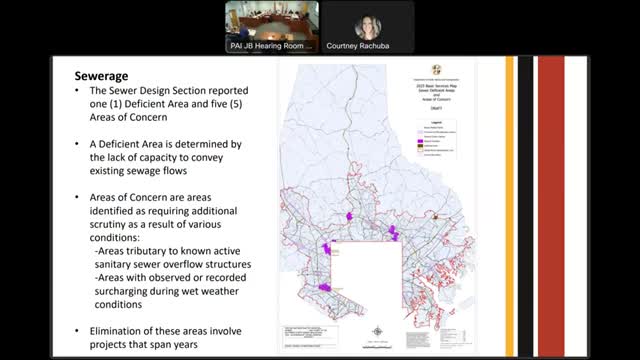The height and width of the screenshot is (360, 640).
Task: Click the bullet "A Deficient Area is determined by"
Action: [166, 144]
